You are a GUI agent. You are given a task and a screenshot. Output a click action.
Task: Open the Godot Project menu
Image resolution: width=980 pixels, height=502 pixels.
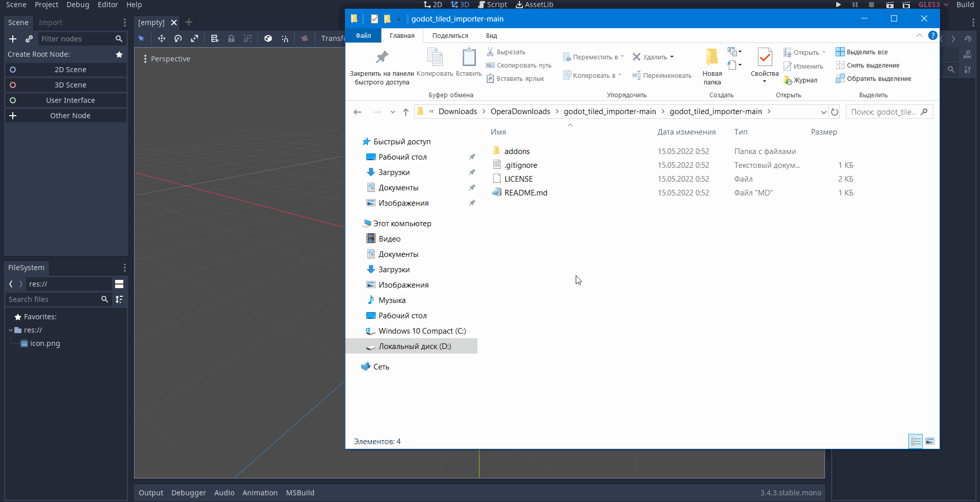(47, 5)
